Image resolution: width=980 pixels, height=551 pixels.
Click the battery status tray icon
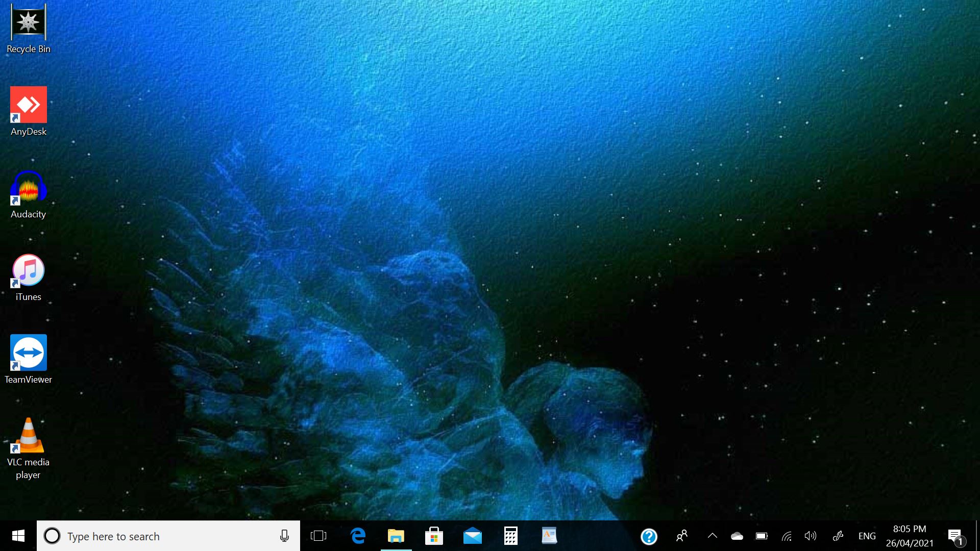[762, 536]
